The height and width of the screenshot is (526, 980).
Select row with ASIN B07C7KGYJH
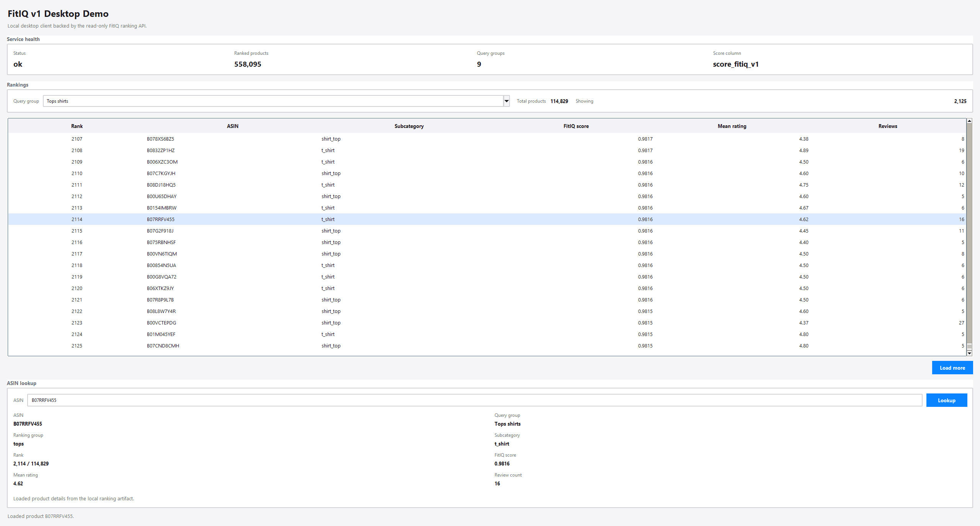coord(487,173)
